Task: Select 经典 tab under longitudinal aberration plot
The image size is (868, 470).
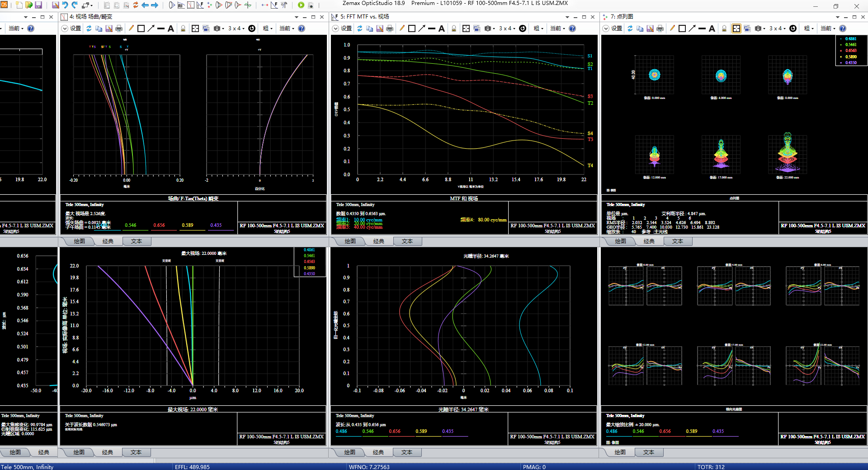Action: (x=378, y=452)
